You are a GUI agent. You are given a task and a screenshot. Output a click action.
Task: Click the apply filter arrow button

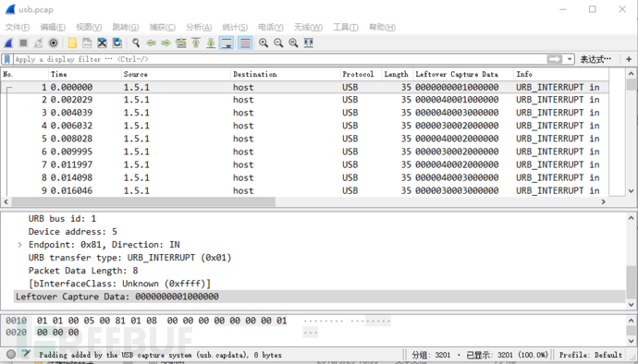[554, 59]
